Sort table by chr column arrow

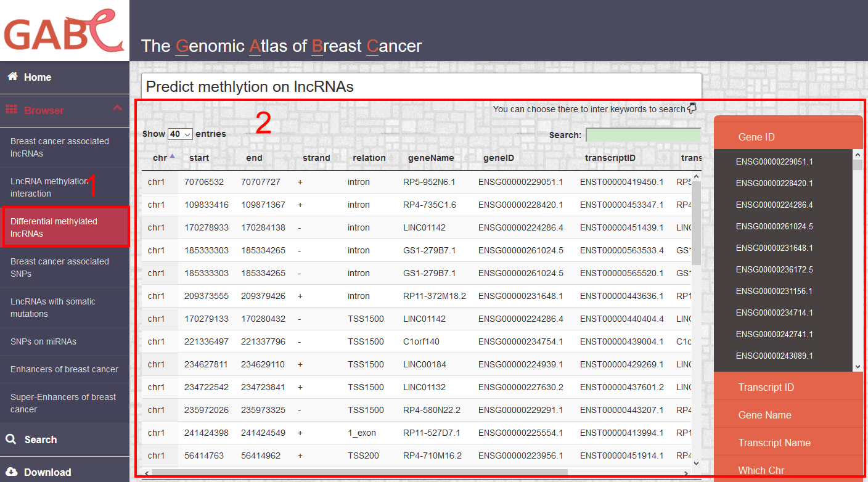point(173,157)
